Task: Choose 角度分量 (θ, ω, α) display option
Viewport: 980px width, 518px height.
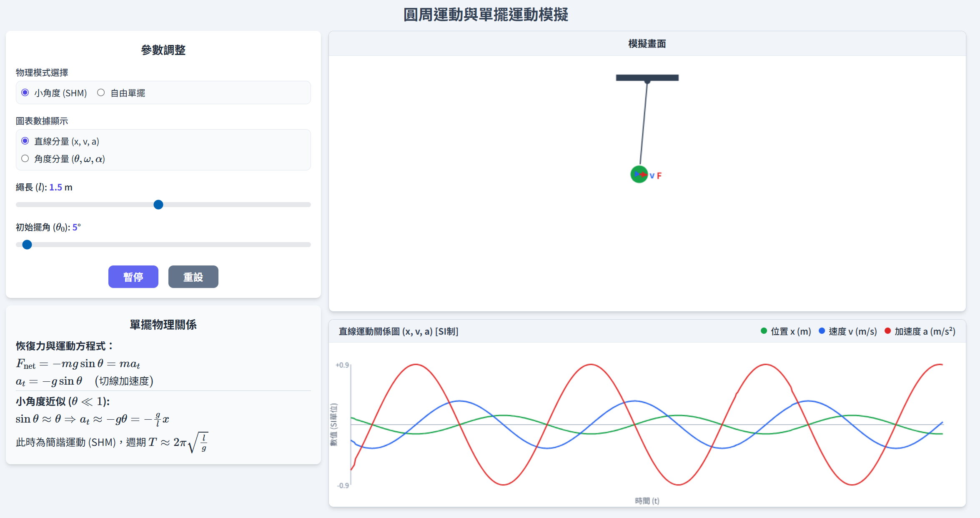Action: point(25,158)
